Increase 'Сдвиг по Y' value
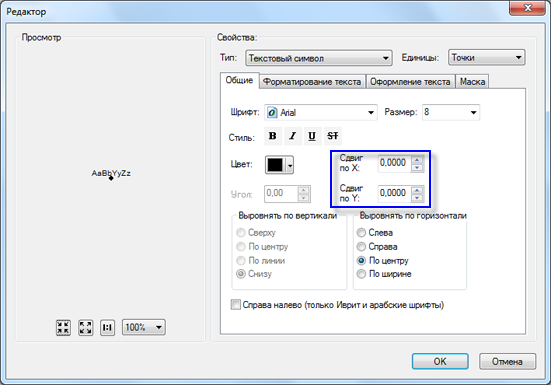 417,190
